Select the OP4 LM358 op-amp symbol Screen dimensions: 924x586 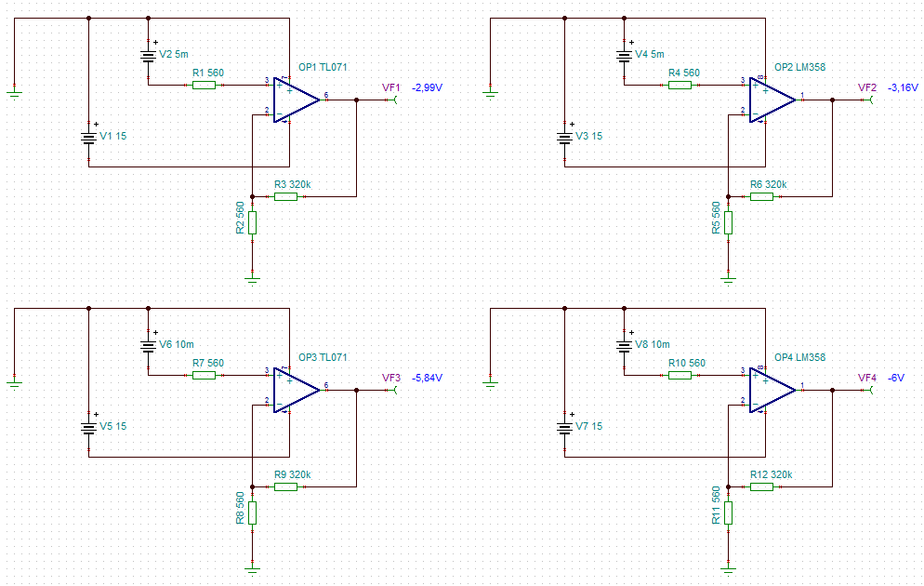click(772, 391)
